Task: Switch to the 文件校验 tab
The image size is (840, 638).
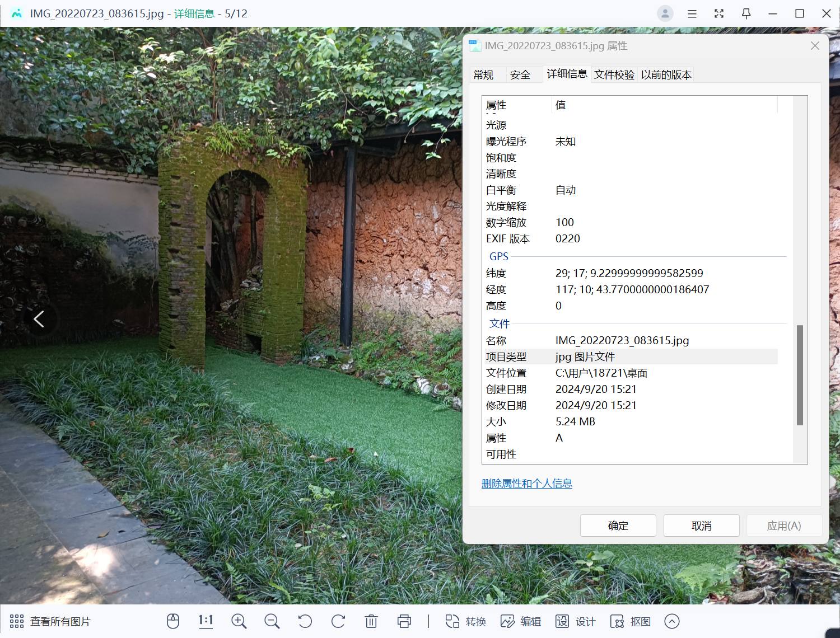Action: (614, 74)
